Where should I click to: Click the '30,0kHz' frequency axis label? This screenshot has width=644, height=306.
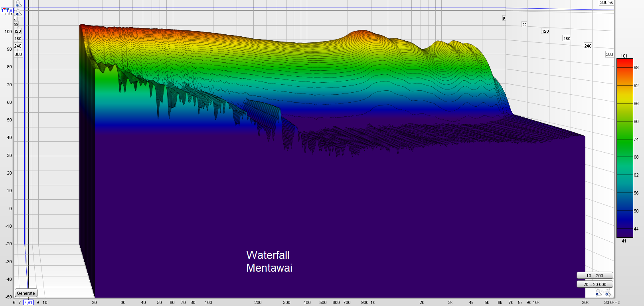coord(612,302)
